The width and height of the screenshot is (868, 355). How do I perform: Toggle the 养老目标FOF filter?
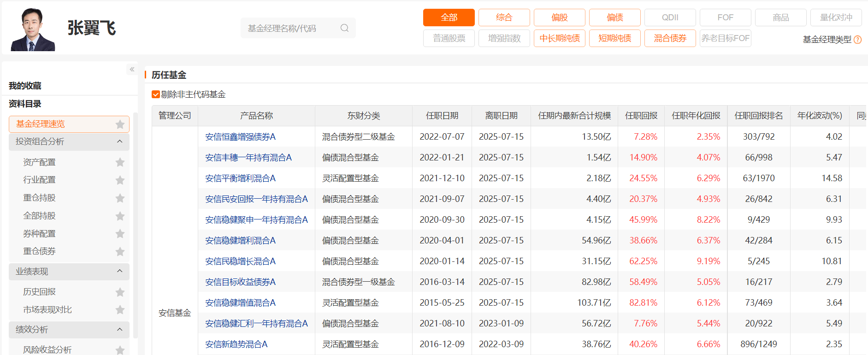pyautogui.click(x=726, y=38)
